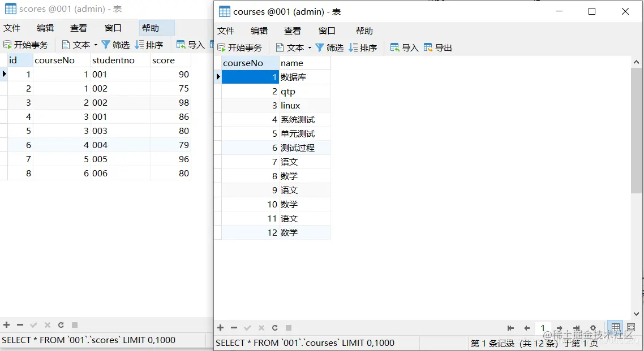644x351 pixels.
Task: Switch to grid view in courses window
Action: point(615,327)
